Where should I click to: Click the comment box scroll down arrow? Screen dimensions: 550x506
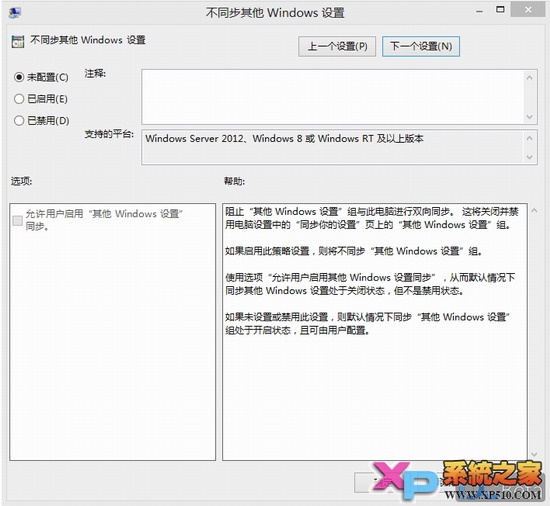click(529, 117)
